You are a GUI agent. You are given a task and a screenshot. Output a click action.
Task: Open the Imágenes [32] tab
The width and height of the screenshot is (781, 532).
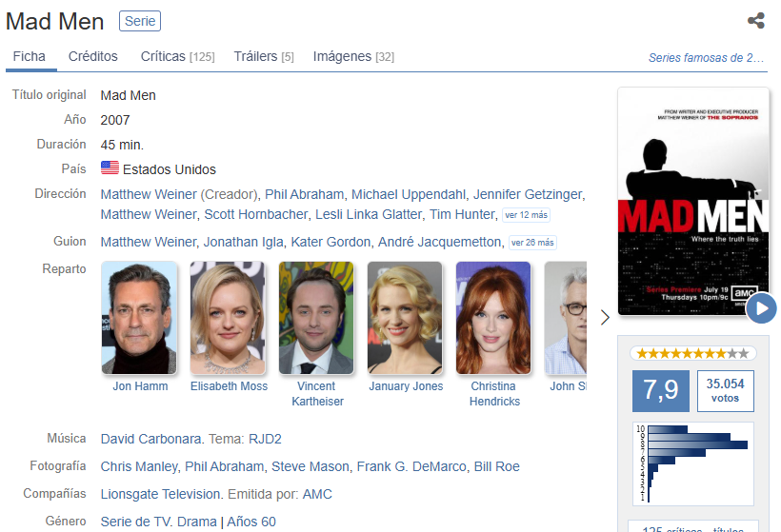pos(353,57)
